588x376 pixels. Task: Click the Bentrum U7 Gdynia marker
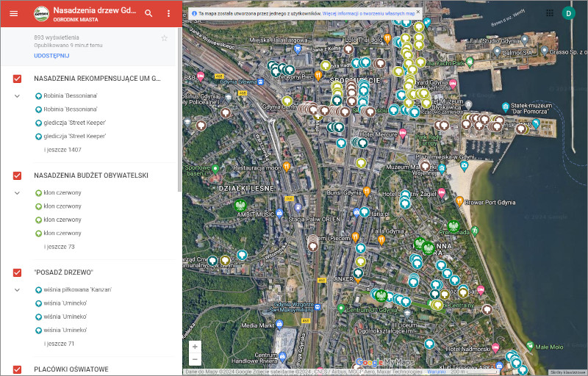point(341,308)
